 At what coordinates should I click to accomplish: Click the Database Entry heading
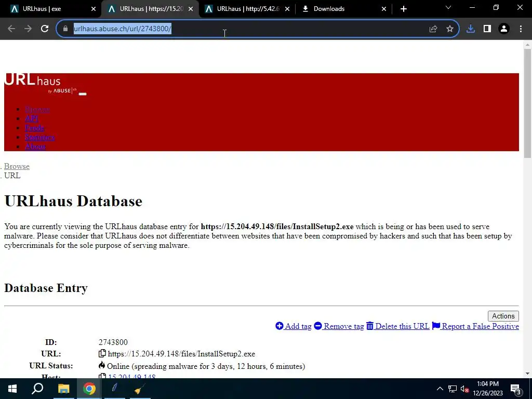(x=46, y=288)
